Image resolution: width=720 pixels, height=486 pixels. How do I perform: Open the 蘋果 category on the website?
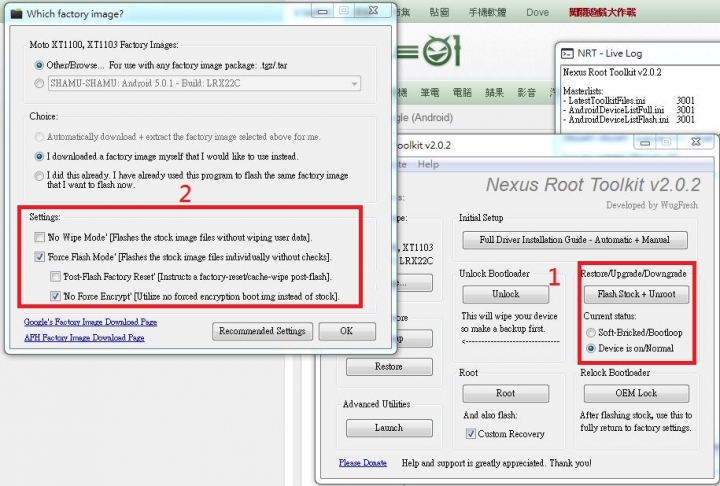494,93
